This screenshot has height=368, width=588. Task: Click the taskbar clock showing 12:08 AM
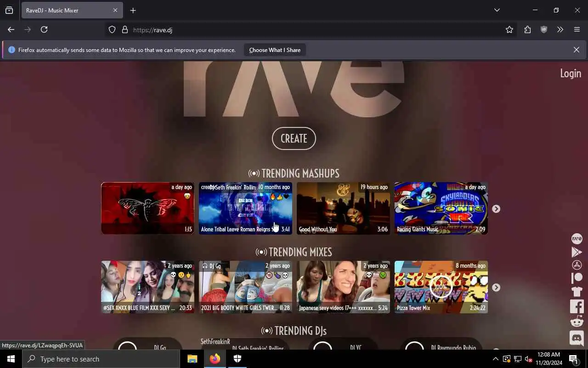pyautogui.click(x=548, y=359)
